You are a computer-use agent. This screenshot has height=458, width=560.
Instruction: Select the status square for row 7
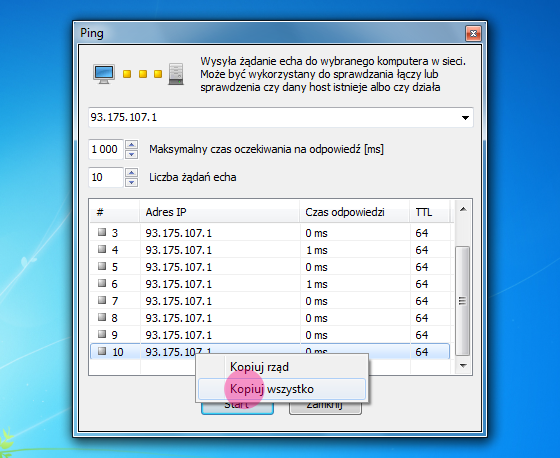(102, 300)
